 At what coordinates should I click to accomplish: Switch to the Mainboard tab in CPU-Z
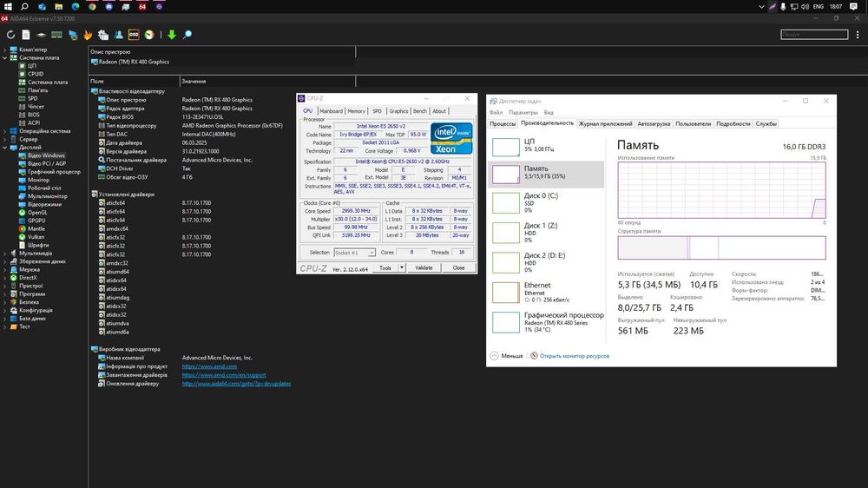click(x=331, y=111)
